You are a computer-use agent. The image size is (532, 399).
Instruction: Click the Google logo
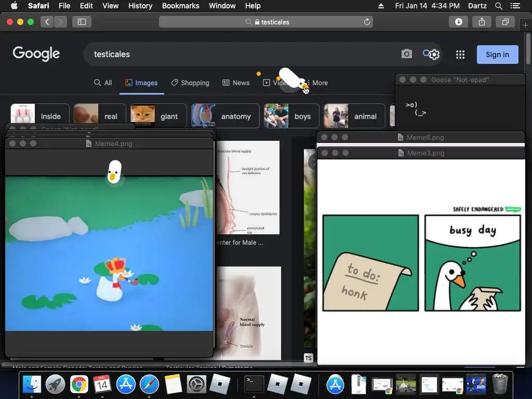36,54
